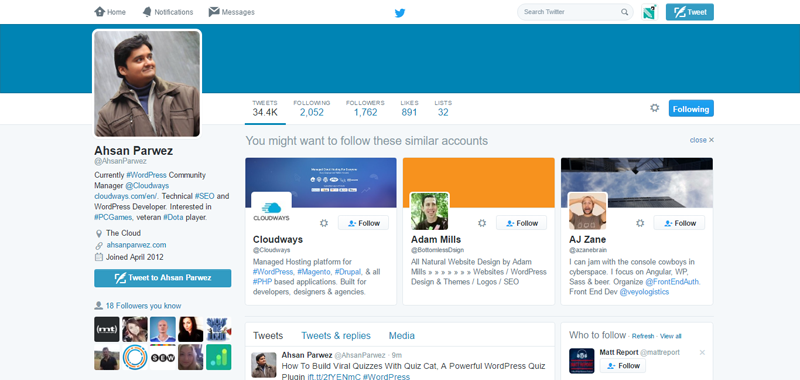
Task: Open Matt Report avatar
Action: [x=582, y=361]
